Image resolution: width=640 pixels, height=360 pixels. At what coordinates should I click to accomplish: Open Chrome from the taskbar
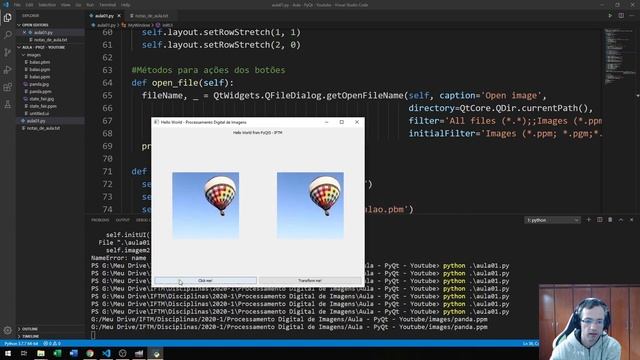pos(90,353)
